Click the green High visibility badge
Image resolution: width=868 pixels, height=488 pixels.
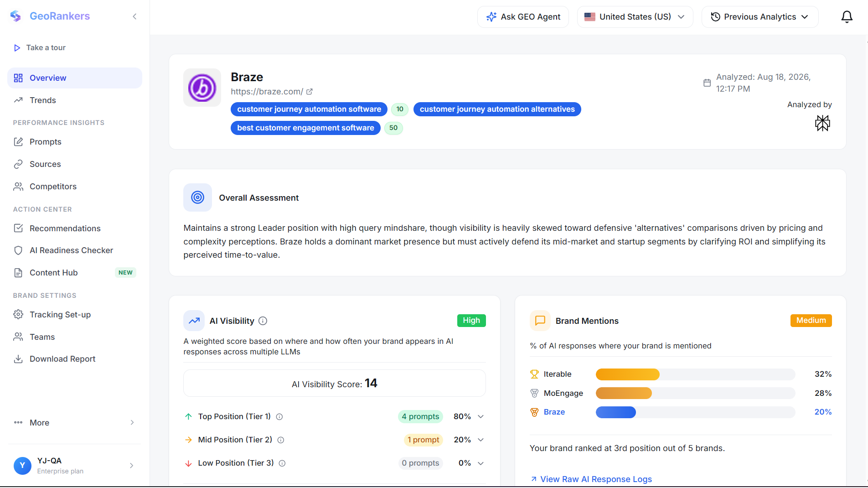[x=471, y=321]
